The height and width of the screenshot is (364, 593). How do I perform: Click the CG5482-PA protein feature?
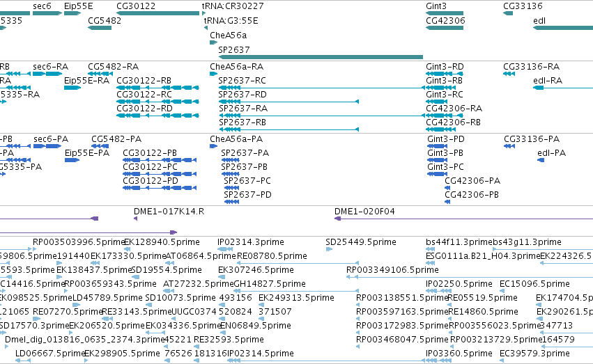coord(100,146)
